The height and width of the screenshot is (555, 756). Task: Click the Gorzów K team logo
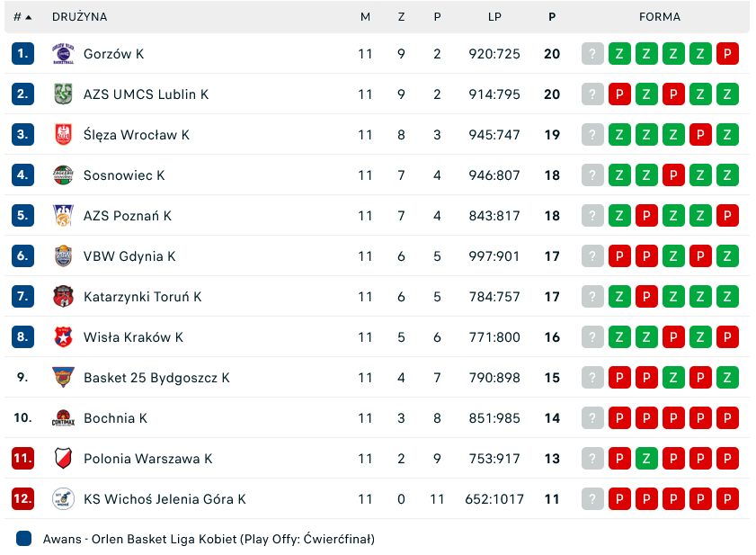pos(63,54)
